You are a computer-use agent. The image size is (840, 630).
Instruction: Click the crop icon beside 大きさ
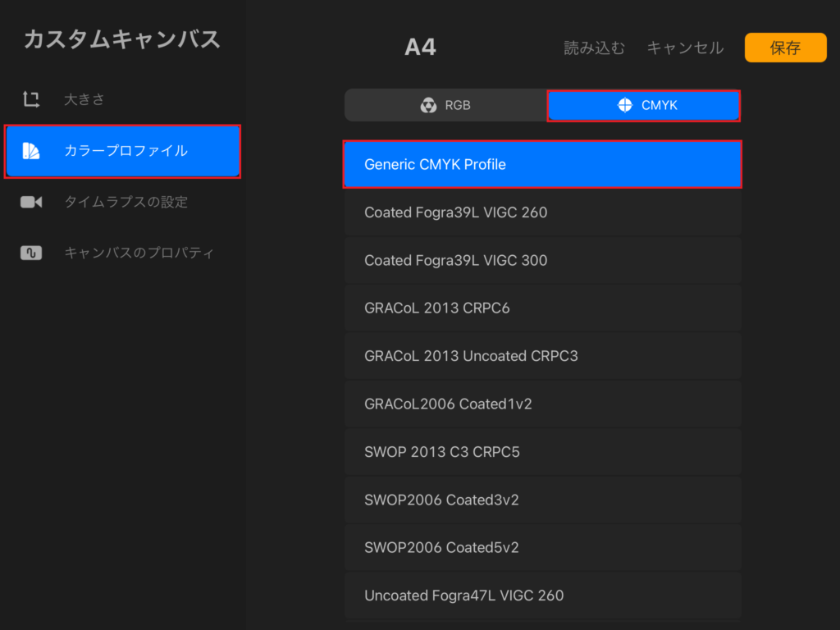(31, 99)
